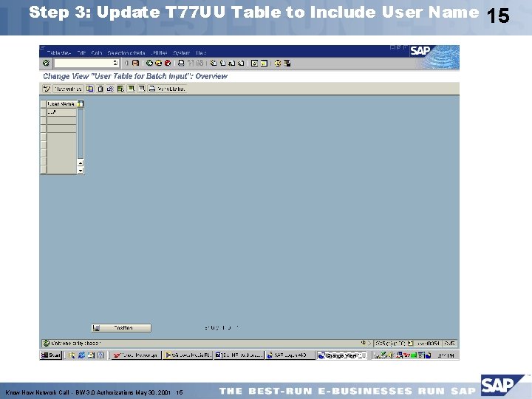Open command field history dropdown arrow
This screenshot has height=399, width=532.
point(115,63)
